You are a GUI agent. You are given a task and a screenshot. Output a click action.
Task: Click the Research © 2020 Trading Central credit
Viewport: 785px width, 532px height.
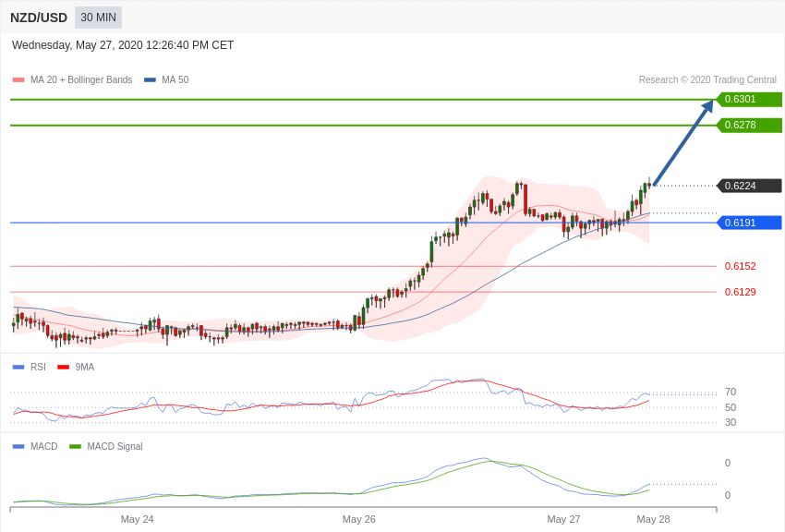(707, 79)
